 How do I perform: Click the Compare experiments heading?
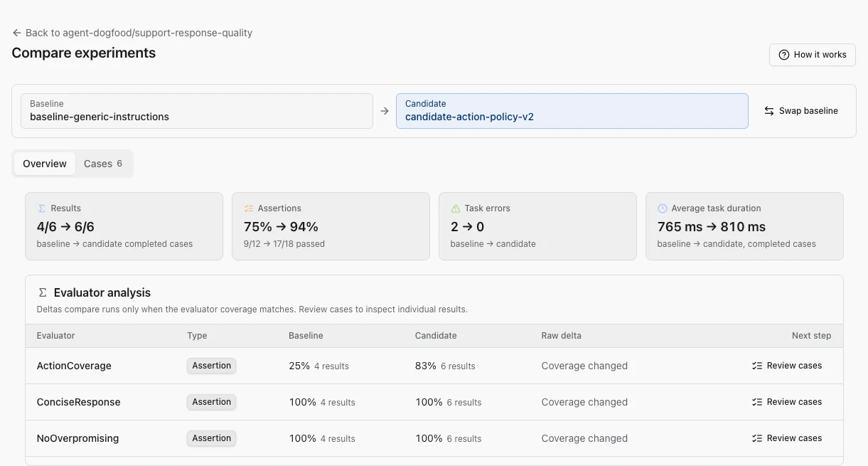click(x=84, y=53)
